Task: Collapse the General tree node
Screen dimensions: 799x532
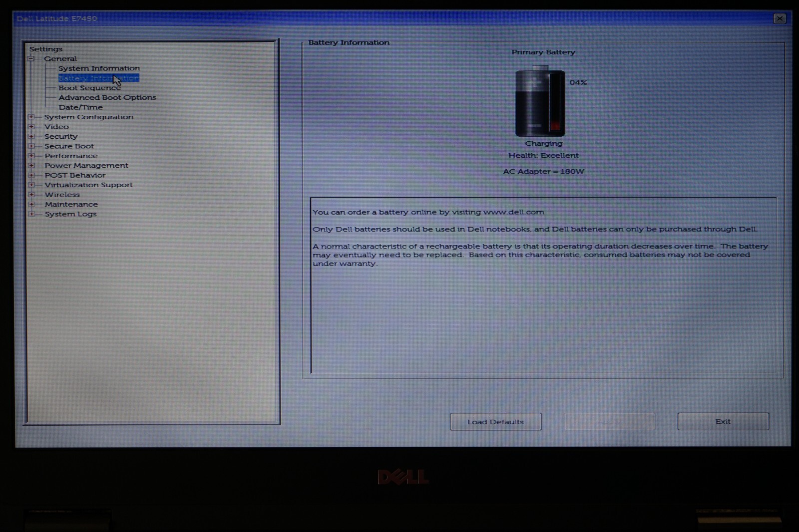Action: click(31, 58)
